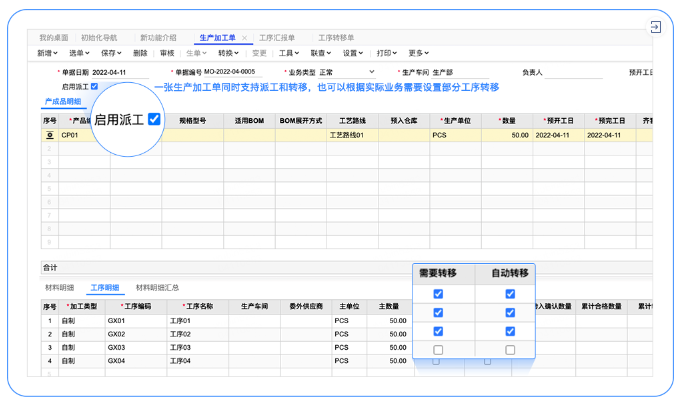Click the 工艺路线01 cell
Screen dimensions: 679x403
tap(352, 135)
